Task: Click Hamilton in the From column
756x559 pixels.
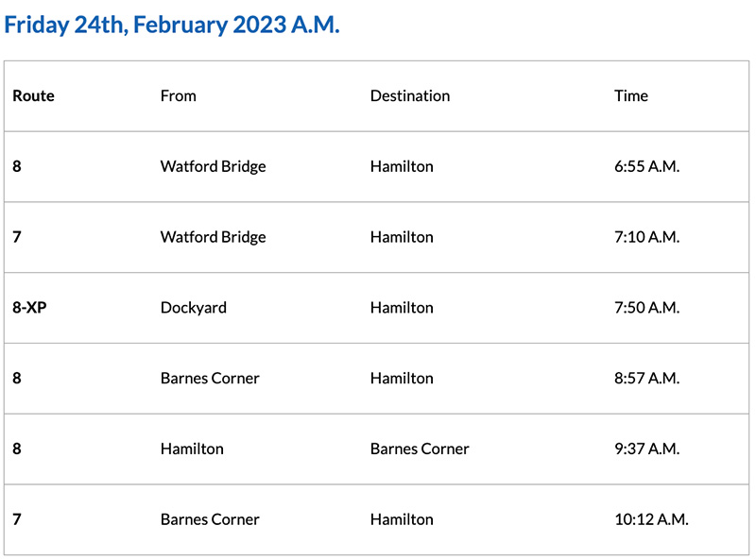Action: point(192,449)
